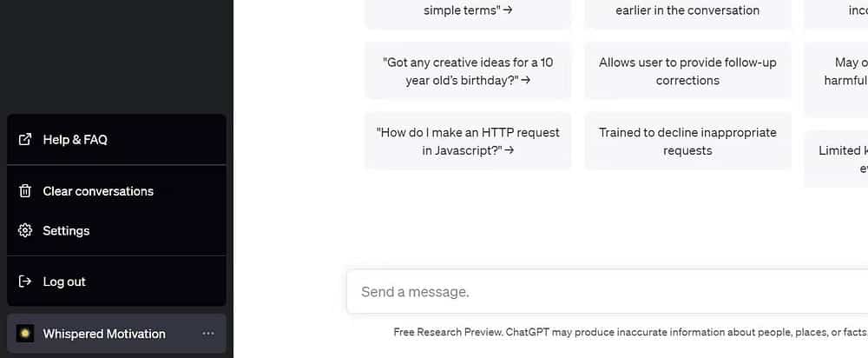Click the 'earlier in the conversation' capability card
The height and width of the screenshot is (358, 868).
coord(687,12)
